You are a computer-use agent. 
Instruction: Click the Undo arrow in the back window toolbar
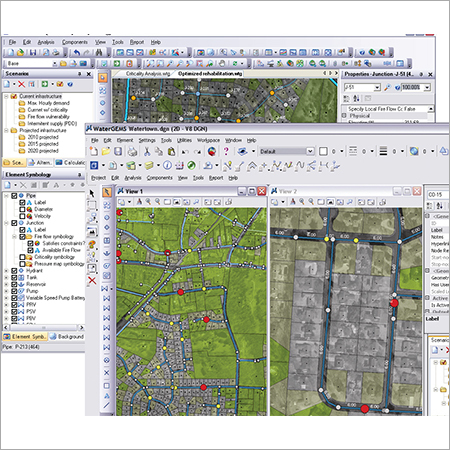tap(77, 52)
